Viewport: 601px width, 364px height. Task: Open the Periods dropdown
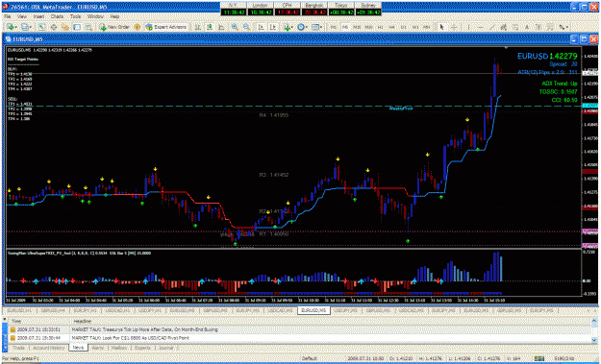click(302, 27)
